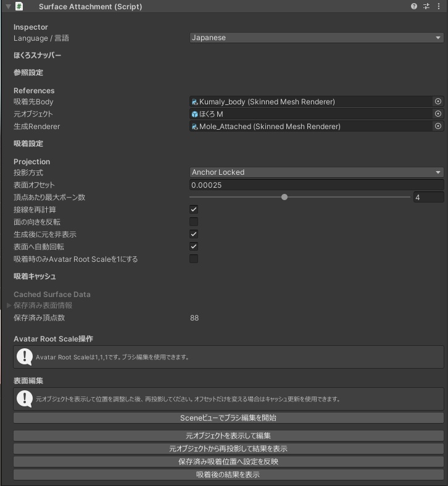The image size is (448, 486).
Task: Click the 頂点あたり最大ボーン数 slider handle
Action: pyautogui.click(x=284, y=197)
